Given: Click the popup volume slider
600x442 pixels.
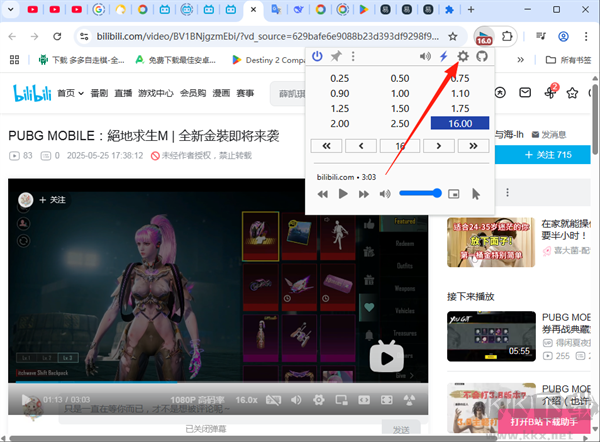Looking at the screenshot, I should (x=419, y=193).
